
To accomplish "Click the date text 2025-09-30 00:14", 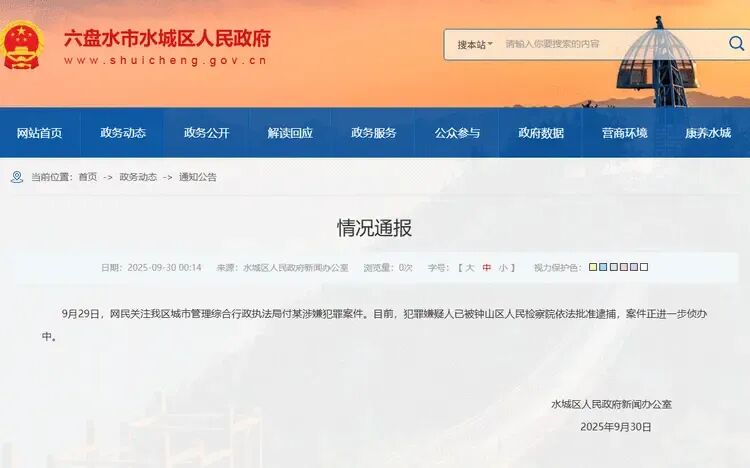I will coord(164,267).
